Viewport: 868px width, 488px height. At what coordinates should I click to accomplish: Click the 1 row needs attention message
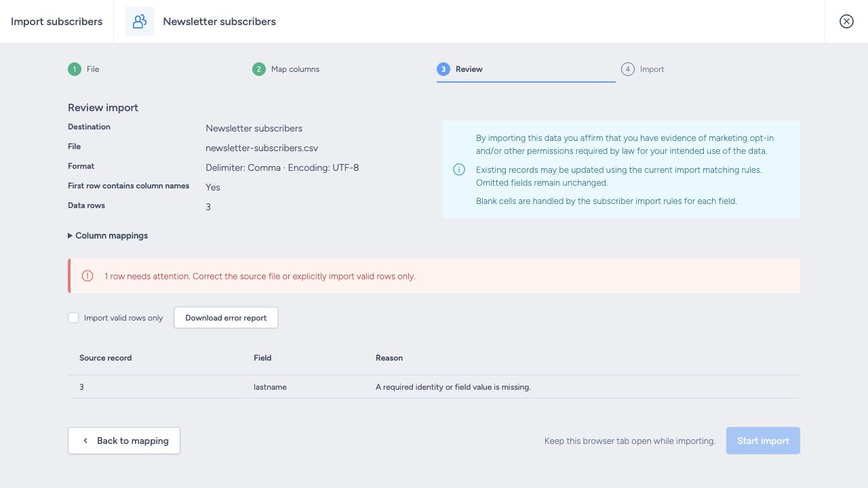pyautogui.click(x=260, y=277)
